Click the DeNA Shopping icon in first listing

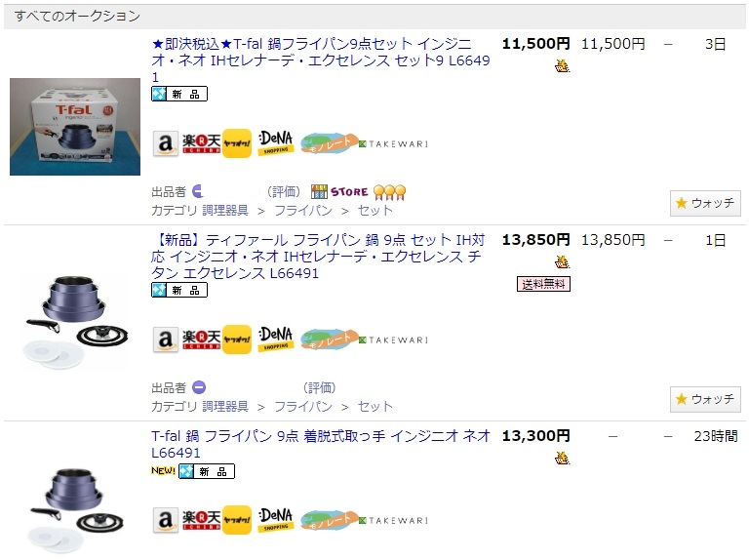pyautogui.click(x=276, y=142)
